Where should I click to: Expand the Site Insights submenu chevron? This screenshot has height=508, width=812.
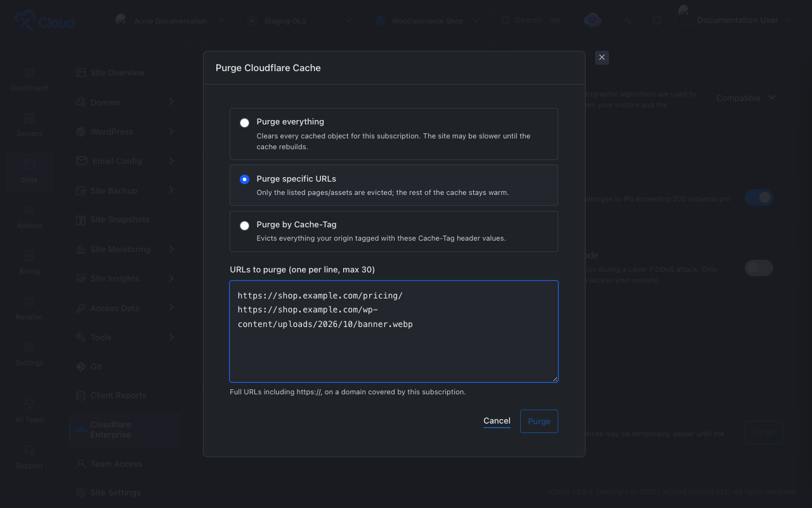tap(171, 278)
